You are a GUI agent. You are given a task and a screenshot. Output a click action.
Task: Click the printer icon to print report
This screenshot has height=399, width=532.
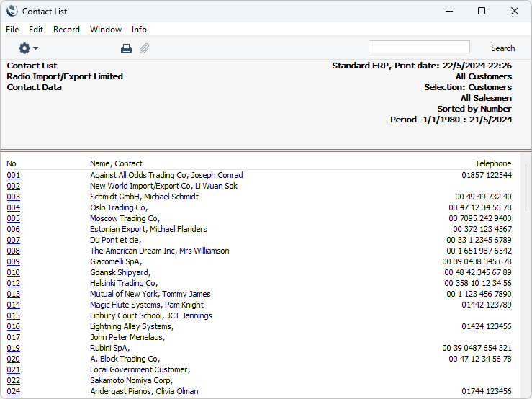tap(126, 48)
